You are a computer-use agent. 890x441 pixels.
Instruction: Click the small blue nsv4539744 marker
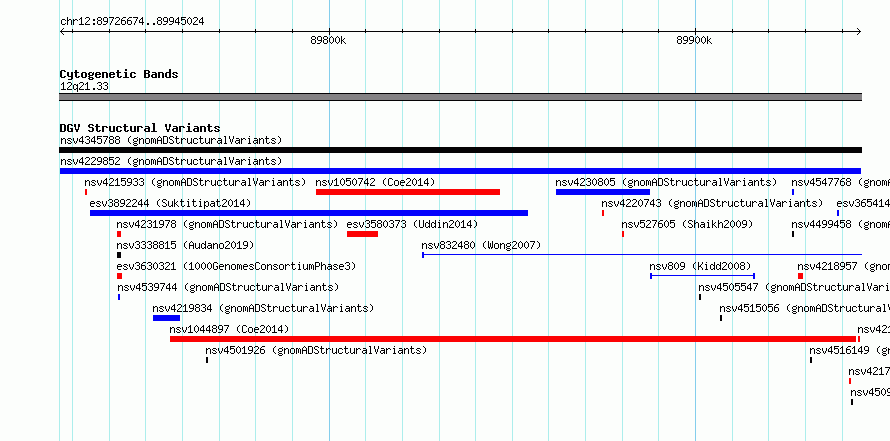click(x=119, y=297)
